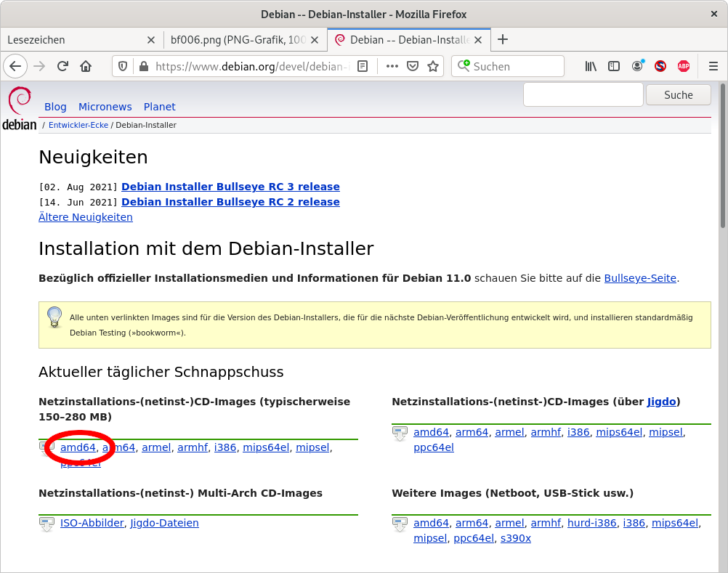This screenshot has width=728, height=573.
Task: Open Multi-Arch ISO-Abbilder link
Action: 92,523
